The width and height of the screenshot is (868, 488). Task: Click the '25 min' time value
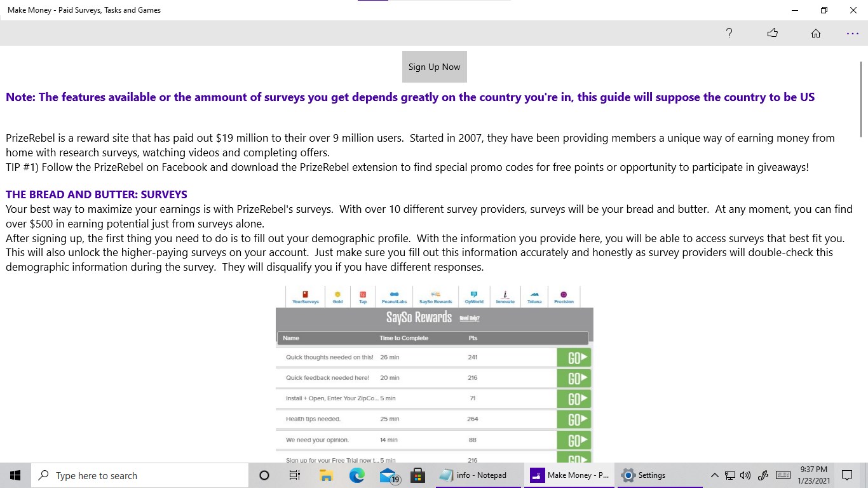tap(390, 419)
